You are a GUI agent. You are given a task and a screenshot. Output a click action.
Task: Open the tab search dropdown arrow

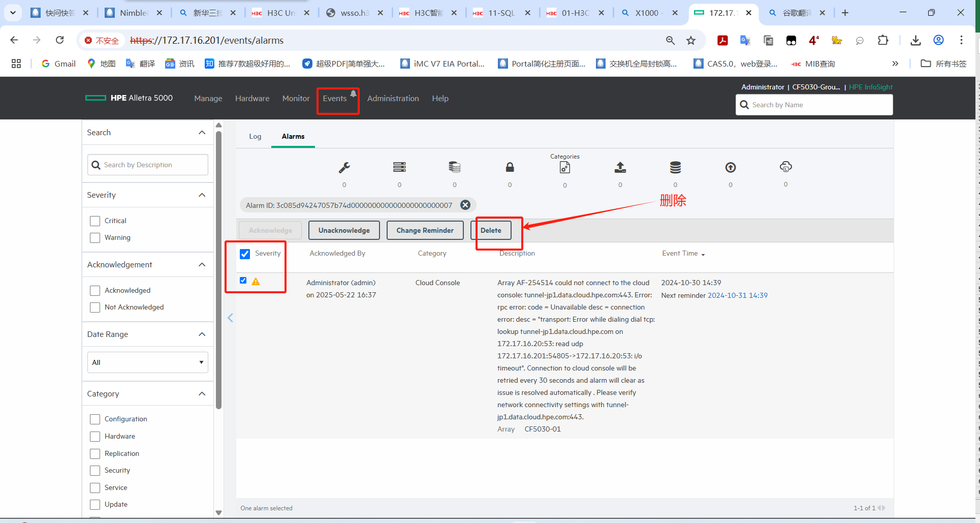pyautogui.click(x=13, y=13)
